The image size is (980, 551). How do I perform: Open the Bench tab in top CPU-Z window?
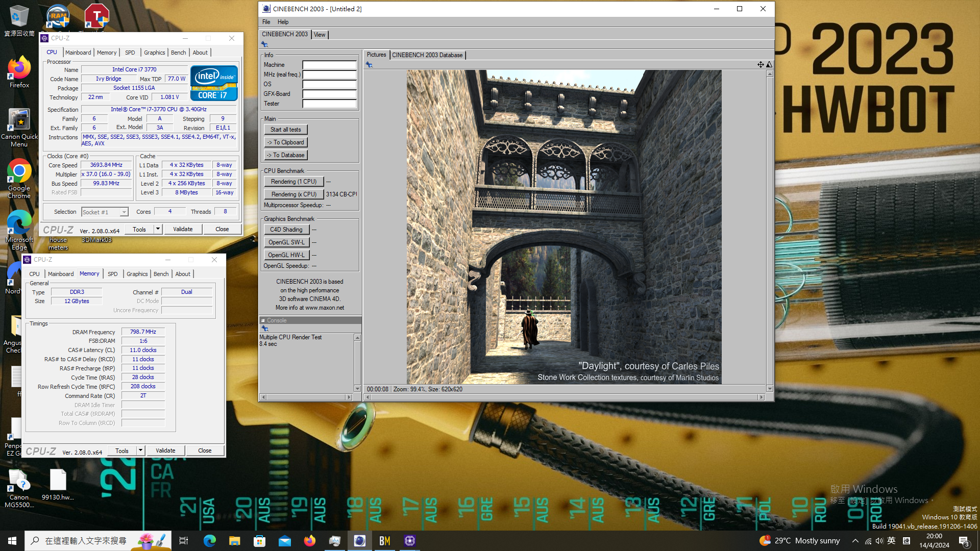point(178,53)
